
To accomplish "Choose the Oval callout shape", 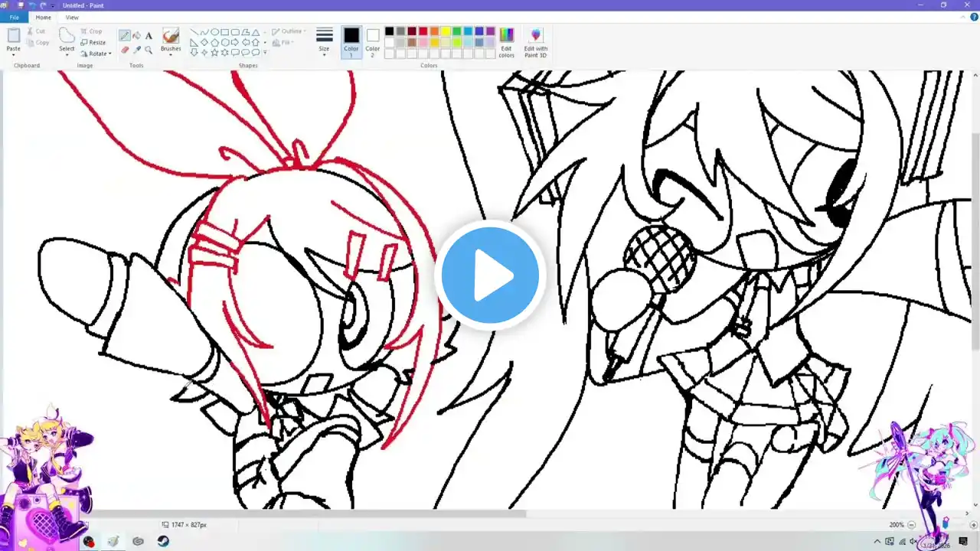I will 244,52.
